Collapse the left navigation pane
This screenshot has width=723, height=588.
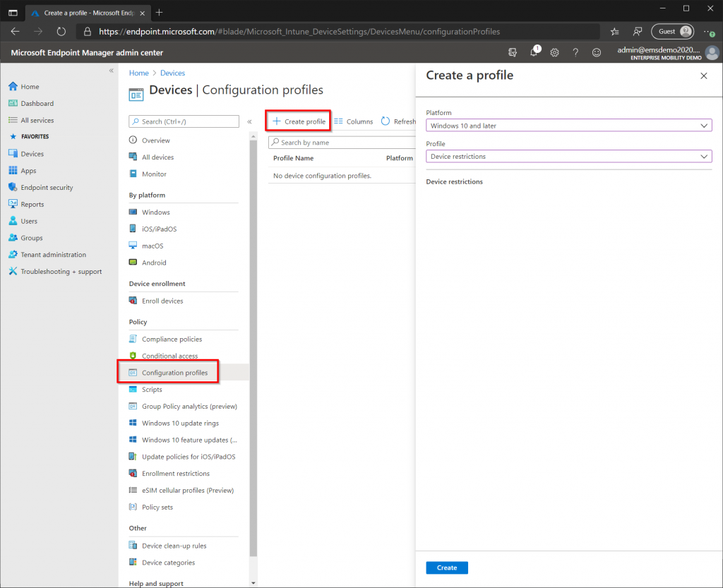tap(111, 71)
